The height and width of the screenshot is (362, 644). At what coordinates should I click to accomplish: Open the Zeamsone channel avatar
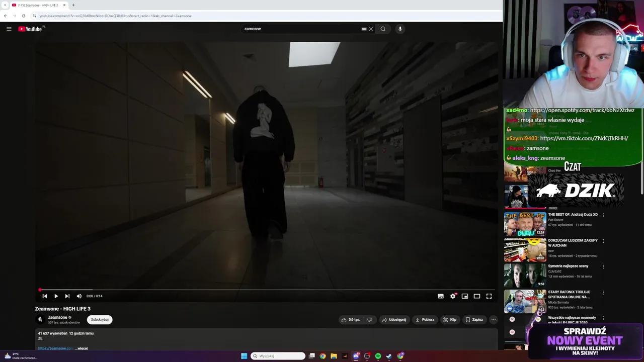click(x=40, y=319)
